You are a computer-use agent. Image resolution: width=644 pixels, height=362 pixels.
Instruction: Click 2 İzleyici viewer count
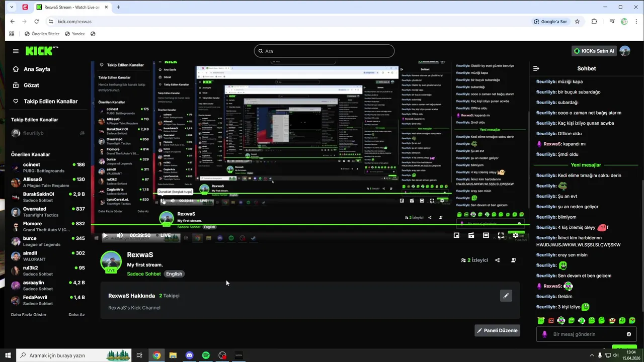pyautogui.click(x=474, y=260)
